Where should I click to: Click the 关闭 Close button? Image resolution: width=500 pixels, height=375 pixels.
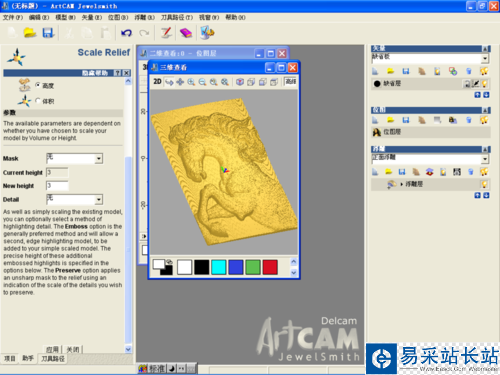pos(73,349)
